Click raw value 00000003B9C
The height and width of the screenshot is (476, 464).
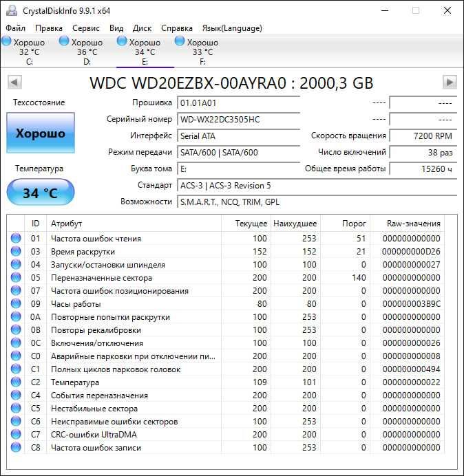(412, 303)
